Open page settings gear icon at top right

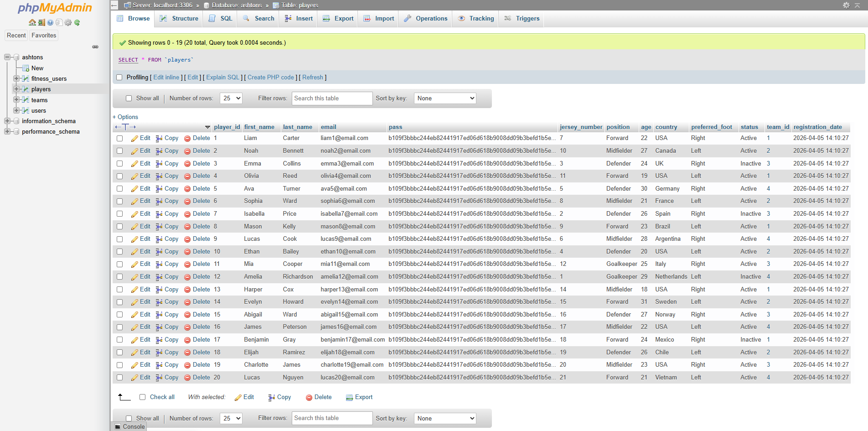[846, 5]
